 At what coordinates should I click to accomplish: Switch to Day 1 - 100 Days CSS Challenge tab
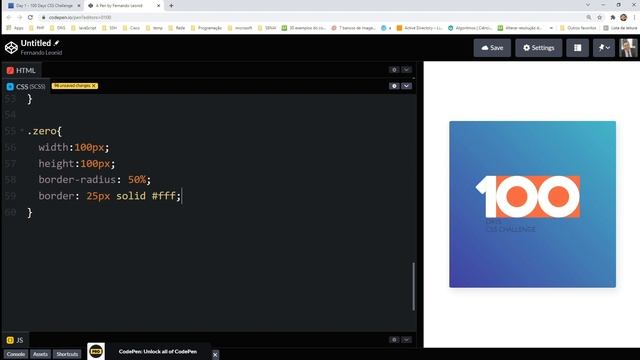pos(44,6)
